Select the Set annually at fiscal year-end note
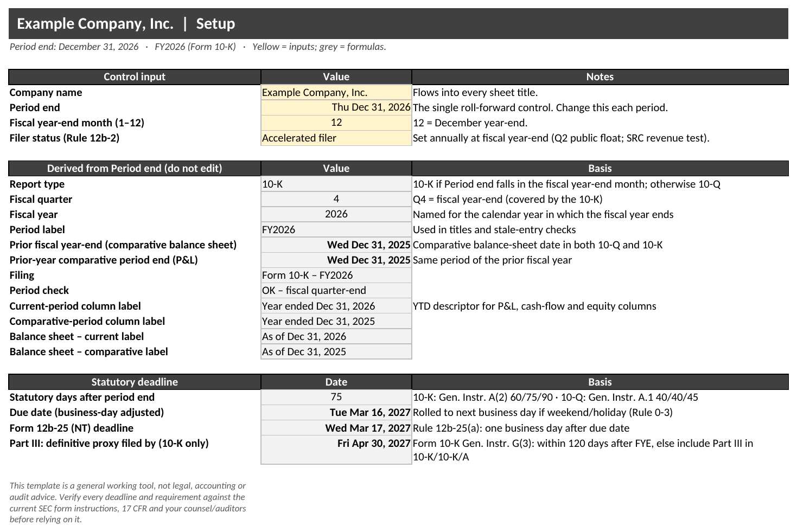The height and width of the screenshot is (532, 797). click(x=561, y=138)
